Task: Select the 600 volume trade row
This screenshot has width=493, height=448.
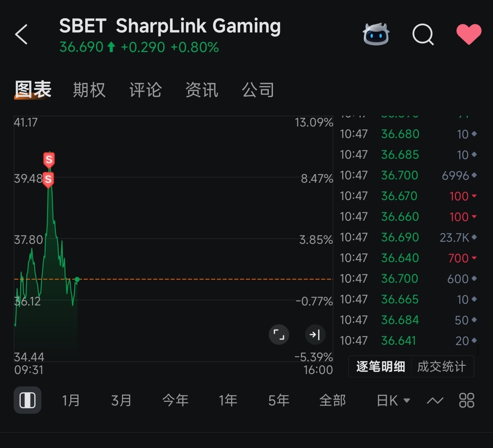Action: tap(408, 279)
